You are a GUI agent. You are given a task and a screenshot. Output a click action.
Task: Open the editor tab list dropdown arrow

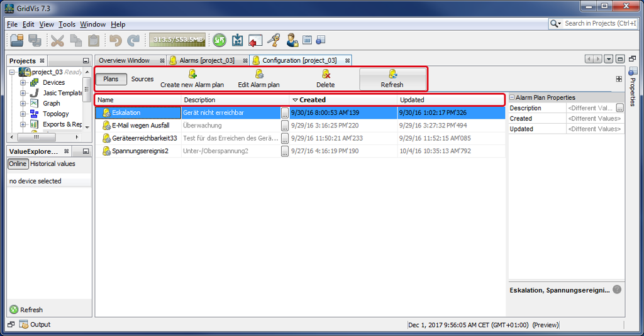[x=609, y=59]
